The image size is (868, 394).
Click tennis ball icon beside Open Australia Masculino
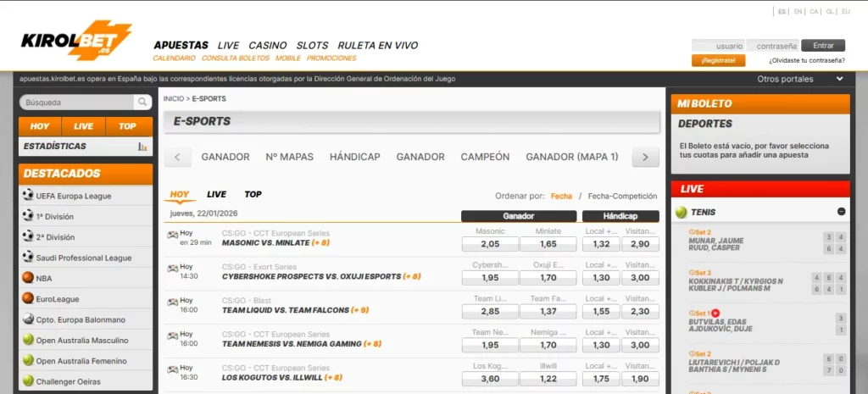[x=28, y=340]
